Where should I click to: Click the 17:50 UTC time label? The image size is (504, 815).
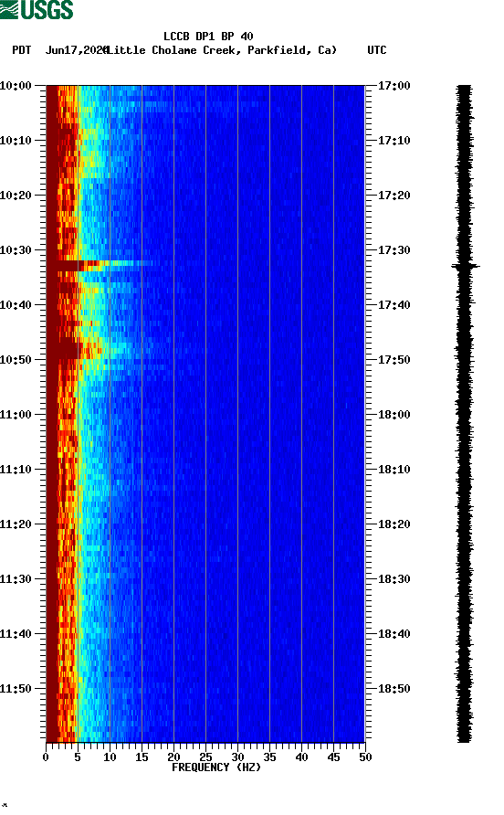coord(394,360)
